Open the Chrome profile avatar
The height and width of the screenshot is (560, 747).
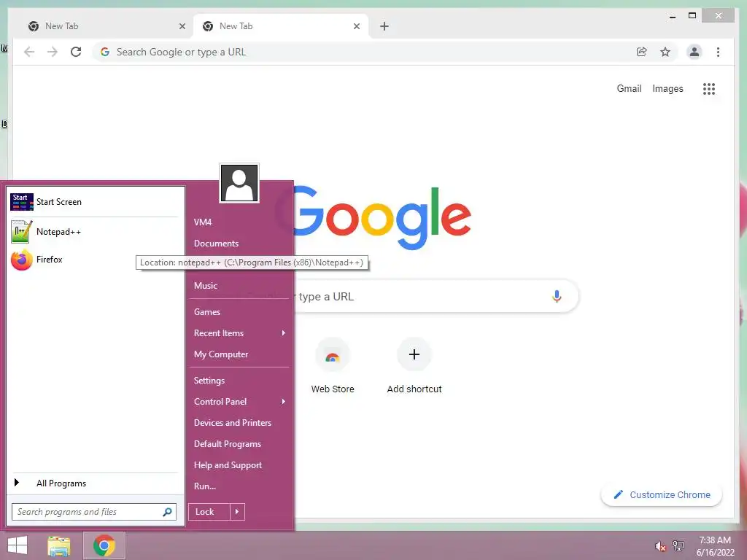point(694,52)
